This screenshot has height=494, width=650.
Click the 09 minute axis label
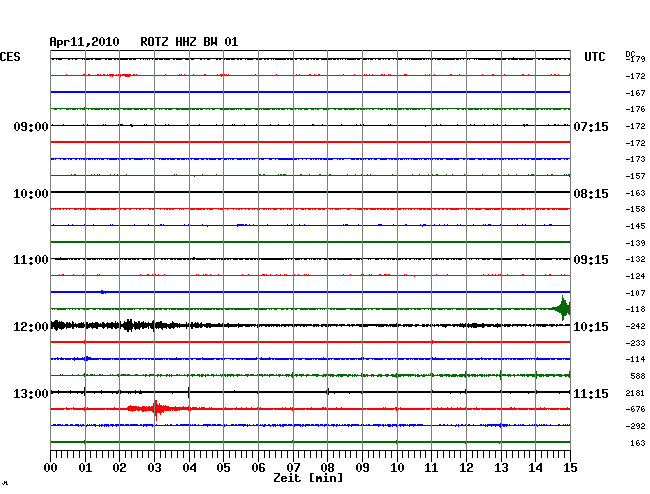click(362, 468)
